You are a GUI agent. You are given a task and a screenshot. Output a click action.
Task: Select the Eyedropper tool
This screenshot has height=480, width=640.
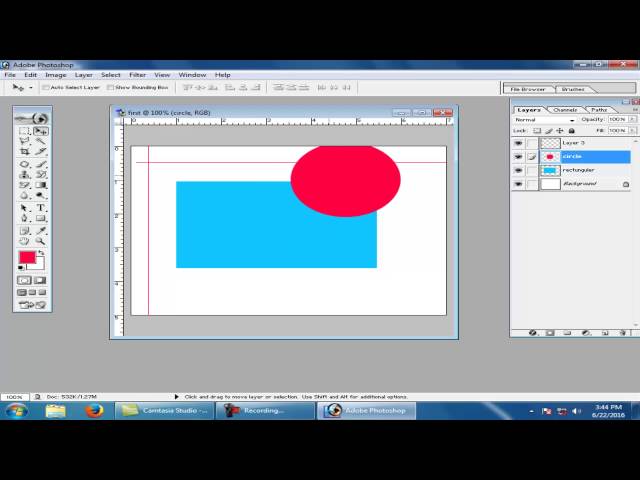[x=40, y=231]
